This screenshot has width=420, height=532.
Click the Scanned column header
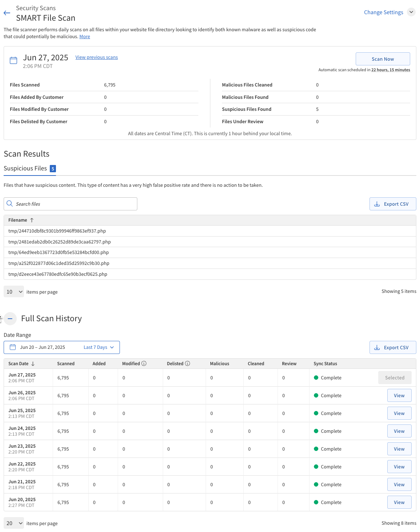point(66,364)
